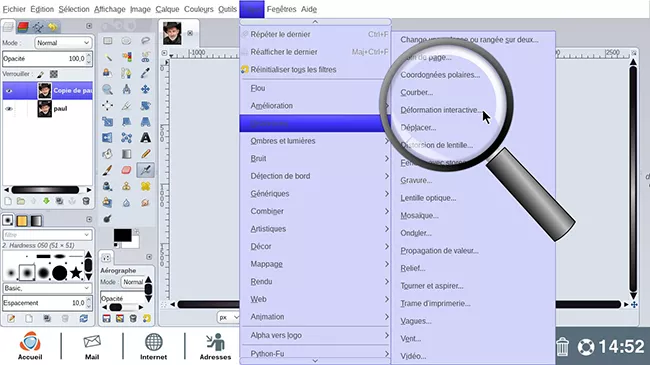Select the Ellipse Select tool
Screen dimensions: 650x365
point(126,41)
